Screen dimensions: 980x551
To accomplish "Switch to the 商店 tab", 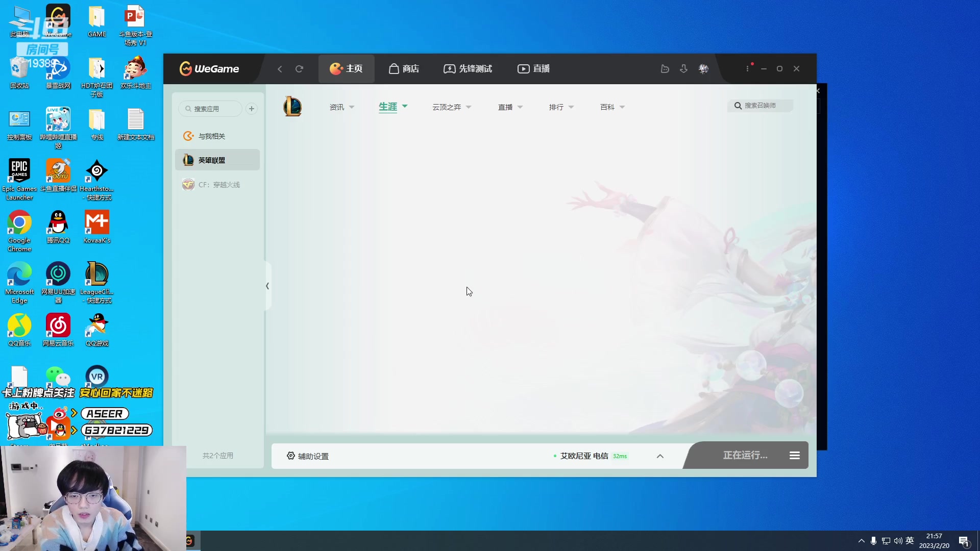I will (x=403, y=68).
